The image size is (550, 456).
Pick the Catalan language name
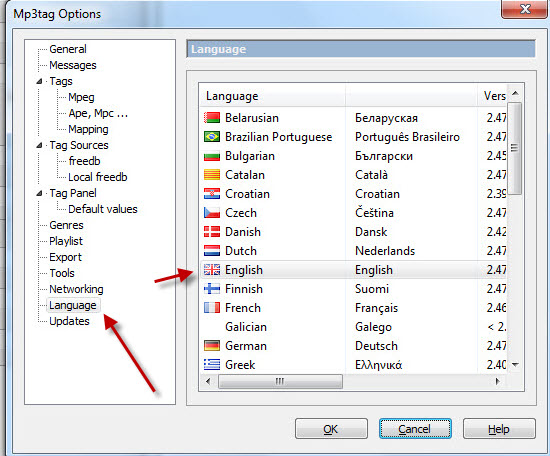click(x=245, y=175)
